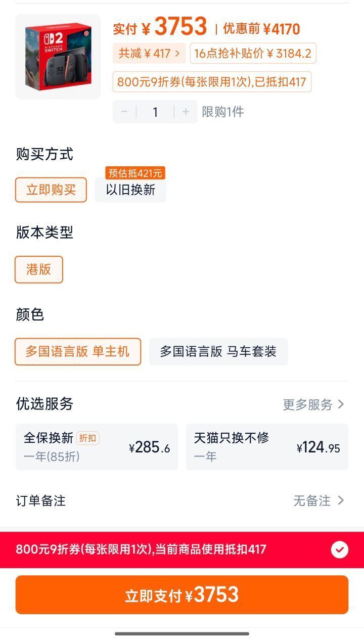The width and height of the screenshot is (364, 642).
Task: Tap the 800元9折券 已抵扣417 tag
Action: click(212, 81)
